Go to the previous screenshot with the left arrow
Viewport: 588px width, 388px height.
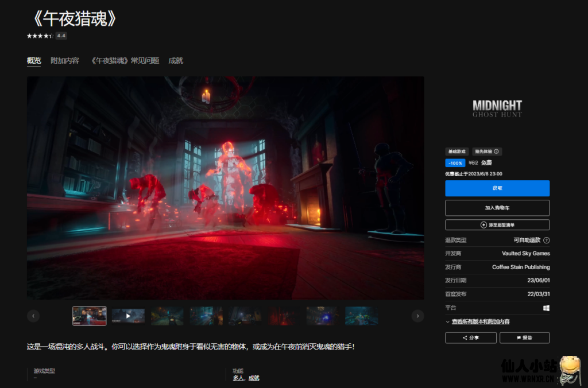pyautogui.click(x=33, y=316)
